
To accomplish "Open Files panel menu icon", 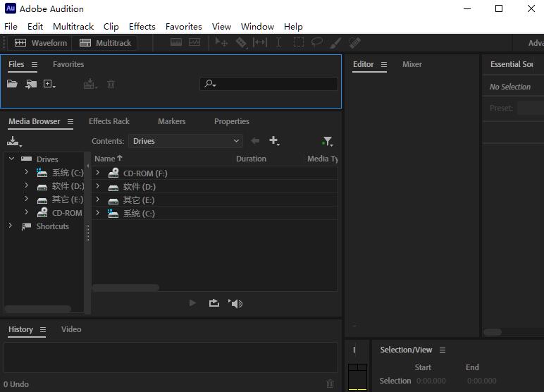I will [x=35, y=65].
